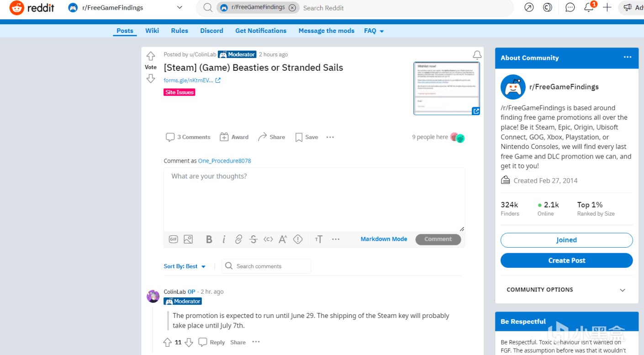Viewport: 644px width, 355px height.
Task: Give an Award to the post
Action: tap(234, 137)
